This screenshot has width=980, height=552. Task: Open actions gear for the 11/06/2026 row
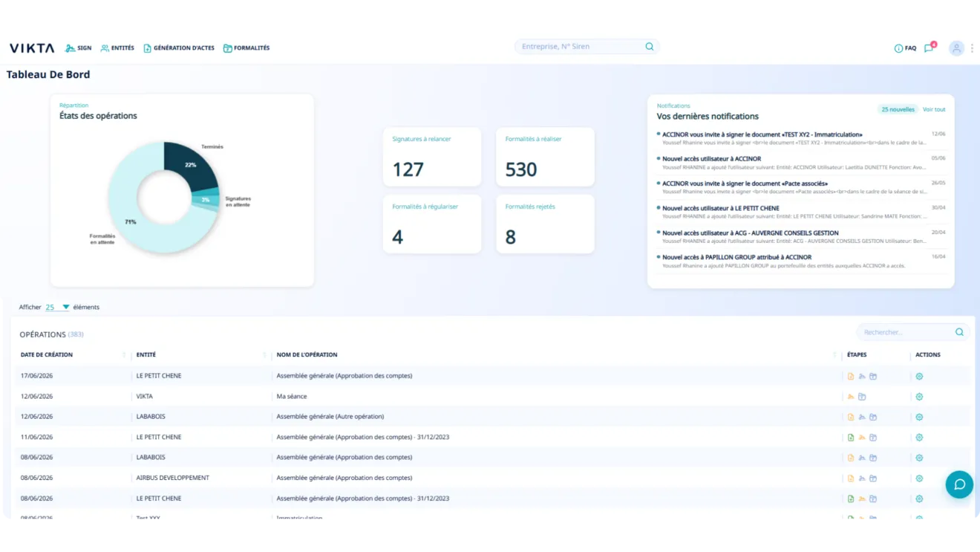[919, 438]
